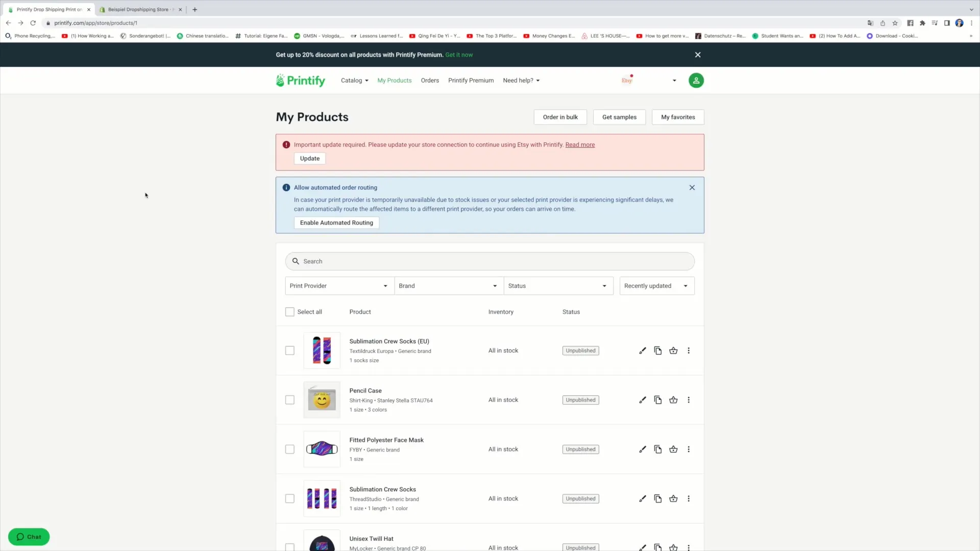Go to My Products in navigation
The height and width of the screenshot is (551, 980).
pyautogui.click(x=394, y=81)
